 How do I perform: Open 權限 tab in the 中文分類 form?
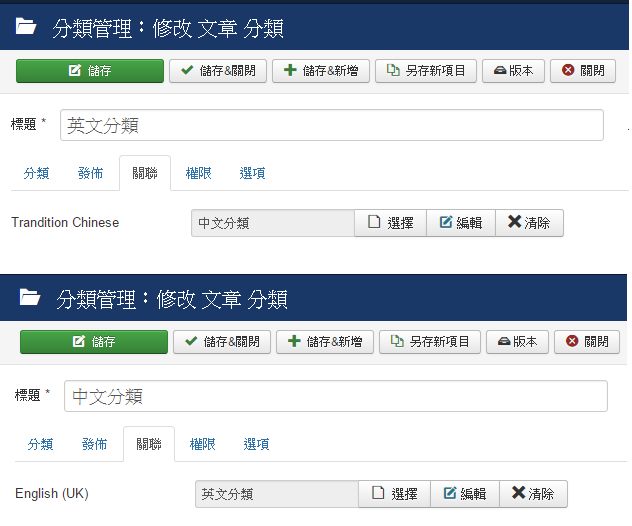click(x=202, y=444)
